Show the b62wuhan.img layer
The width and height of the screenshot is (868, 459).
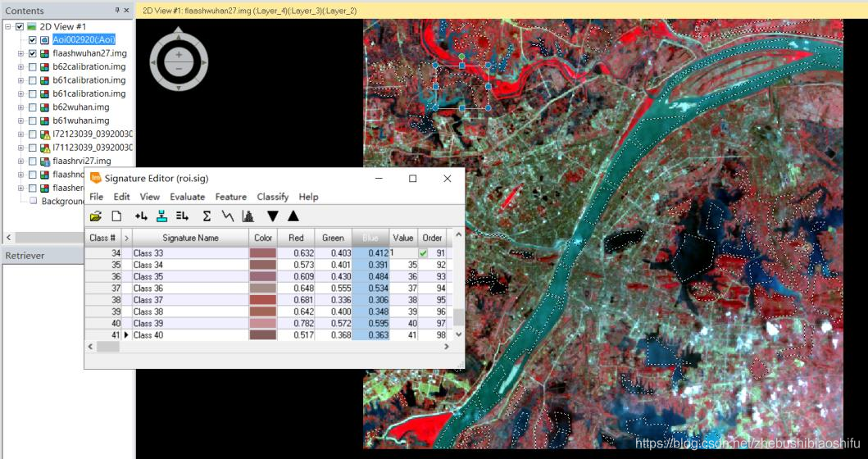(x=32, y=107)
